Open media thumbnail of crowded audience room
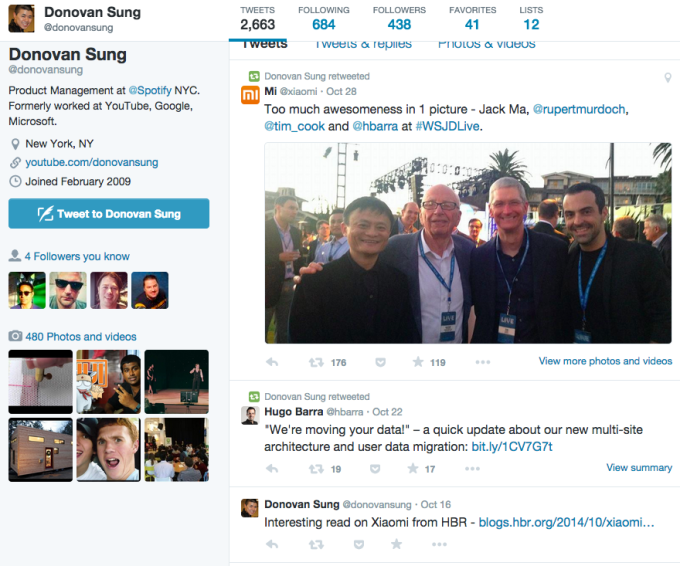Image resolution: width=680 pixels, height=566 pixels. (x=177, y=450)
